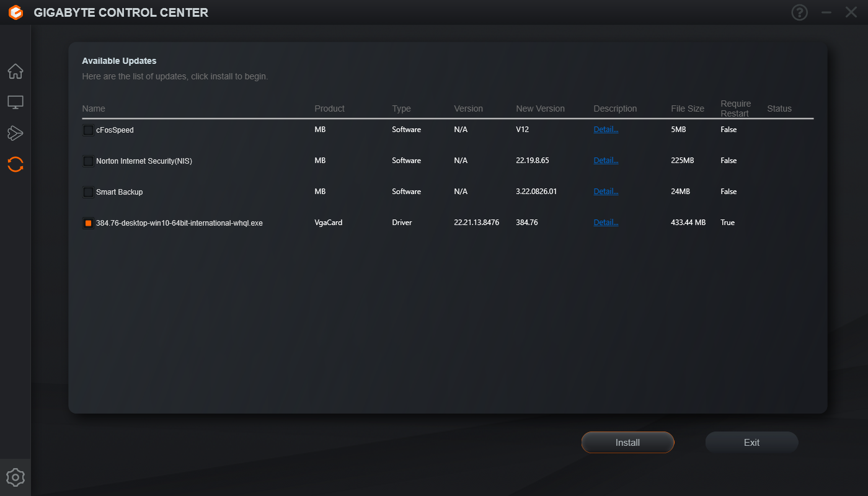Click the Version column header
Image resolution: width=868 pixels, height=496 pixels.
click(x=468, y=108)
